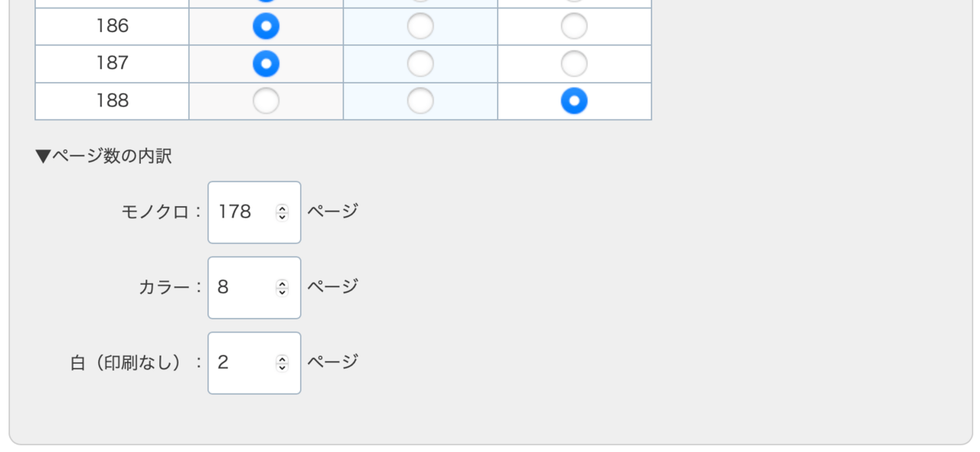Decrease モノクロ pages with stepper down arrow
980x452 pixels.
point(283,217)
